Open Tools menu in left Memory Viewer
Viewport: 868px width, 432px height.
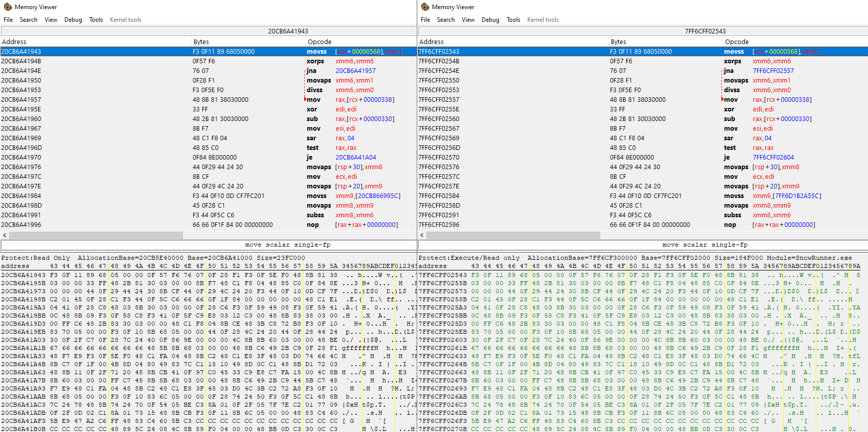[96, 20]
